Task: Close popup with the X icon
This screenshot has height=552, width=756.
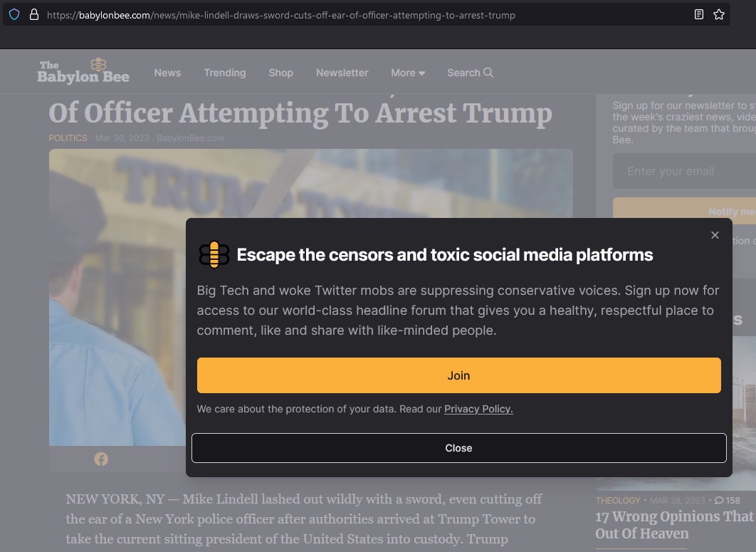Action: tap(715, 235)
